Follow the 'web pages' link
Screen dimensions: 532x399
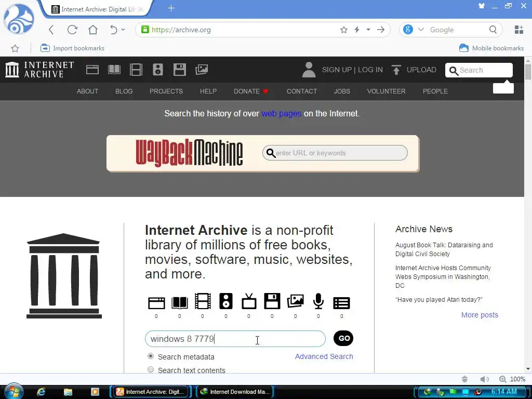coord(281,113)
